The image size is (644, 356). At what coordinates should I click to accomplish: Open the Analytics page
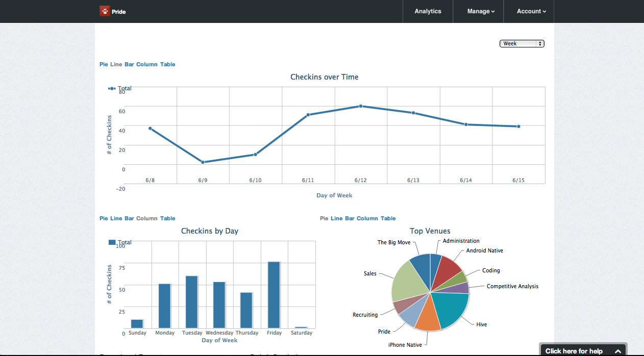pyautogui.click(x=428, y=11)
